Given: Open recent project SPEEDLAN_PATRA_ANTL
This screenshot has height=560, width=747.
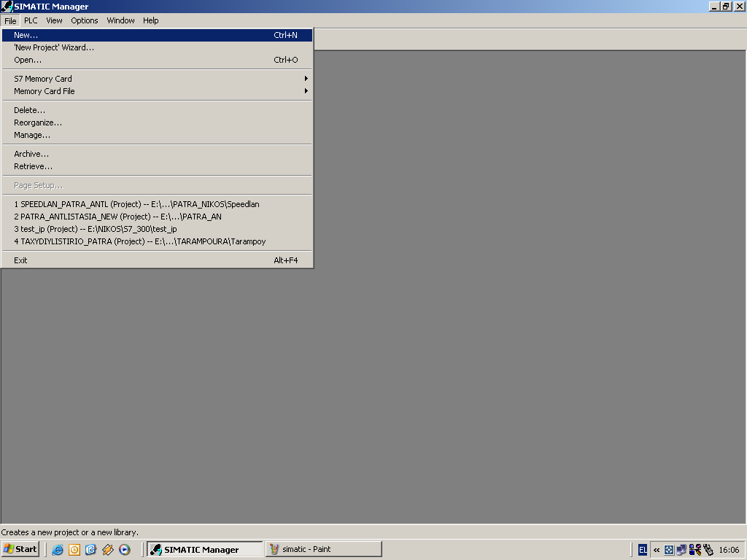Looking at the screenshot, I should tap(158, 204).
